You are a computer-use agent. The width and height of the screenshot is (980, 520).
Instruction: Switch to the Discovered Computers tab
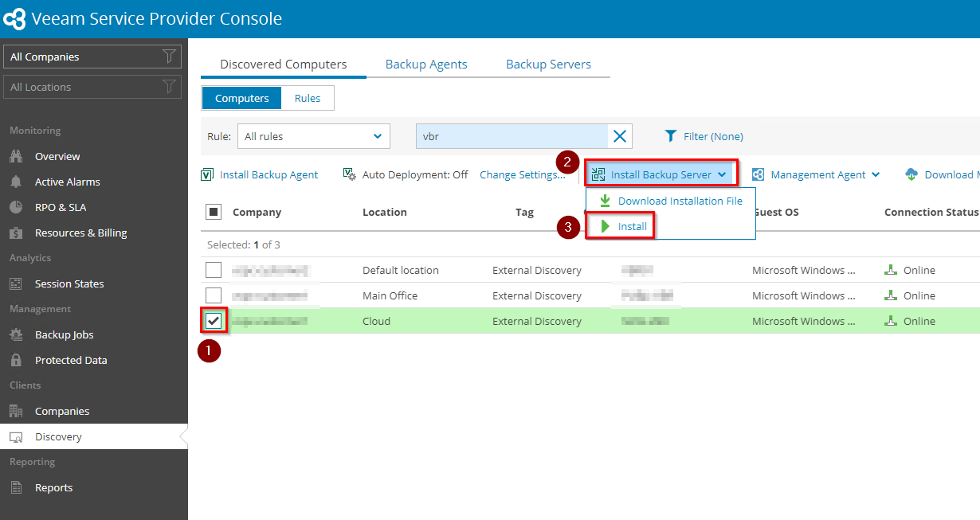click(x=284, y=65)
